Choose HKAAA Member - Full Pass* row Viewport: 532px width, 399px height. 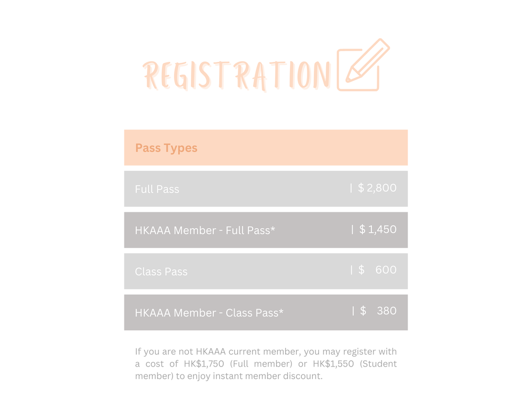click(x=266, y=230)
